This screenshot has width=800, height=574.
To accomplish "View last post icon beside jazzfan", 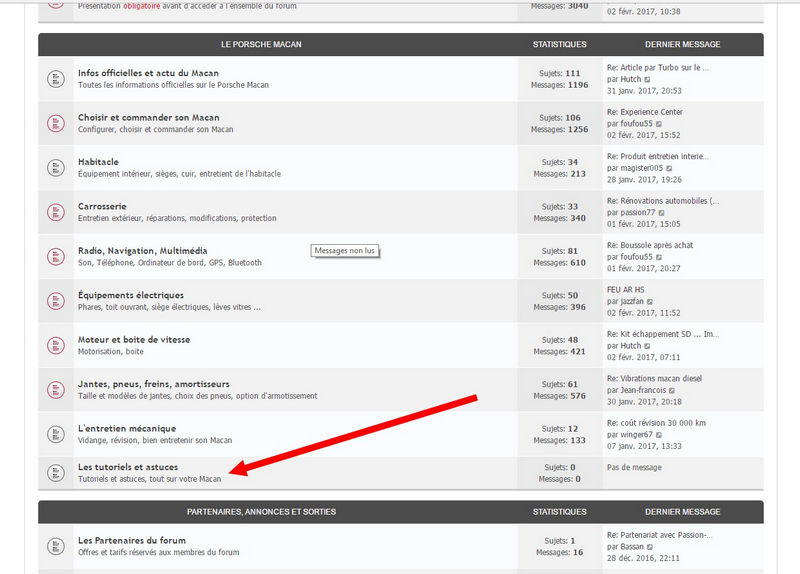I will (x=649, y=302).
